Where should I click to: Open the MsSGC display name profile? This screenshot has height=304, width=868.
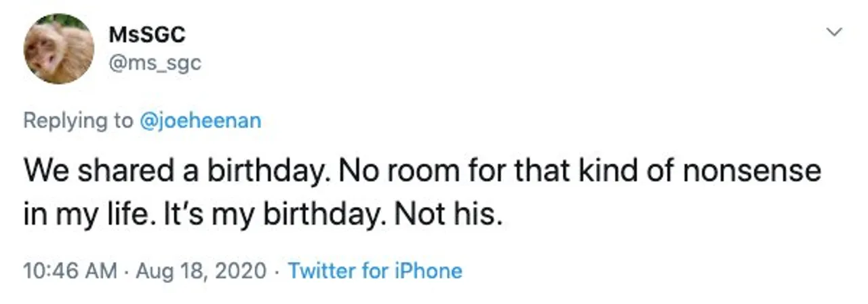[x=147, y=34]
